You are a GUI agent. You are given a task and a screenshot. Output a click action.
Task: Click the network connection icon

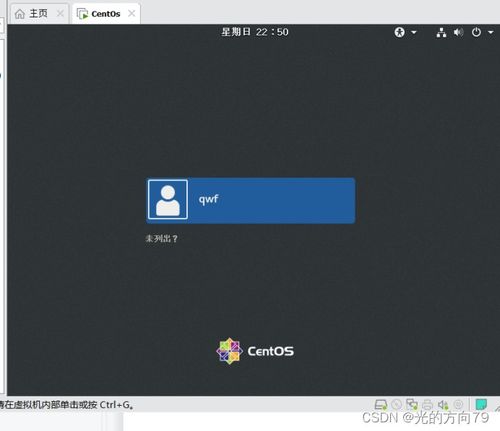coord(441,33)
